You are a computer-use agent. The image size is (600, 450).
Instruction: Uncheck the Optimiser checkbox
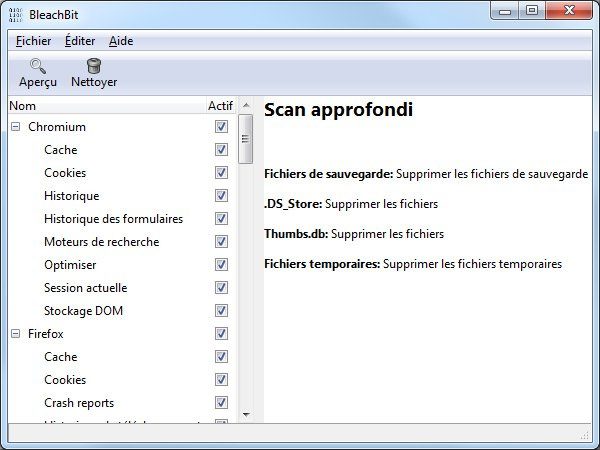tap(221, 264)
